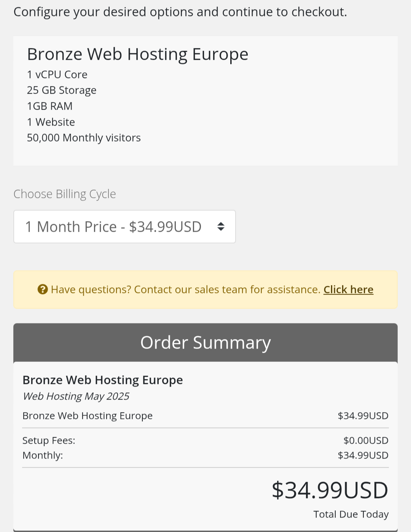Click the dropdown arrows on billing cycle selector
411x532 pixels.
point(221,226)
